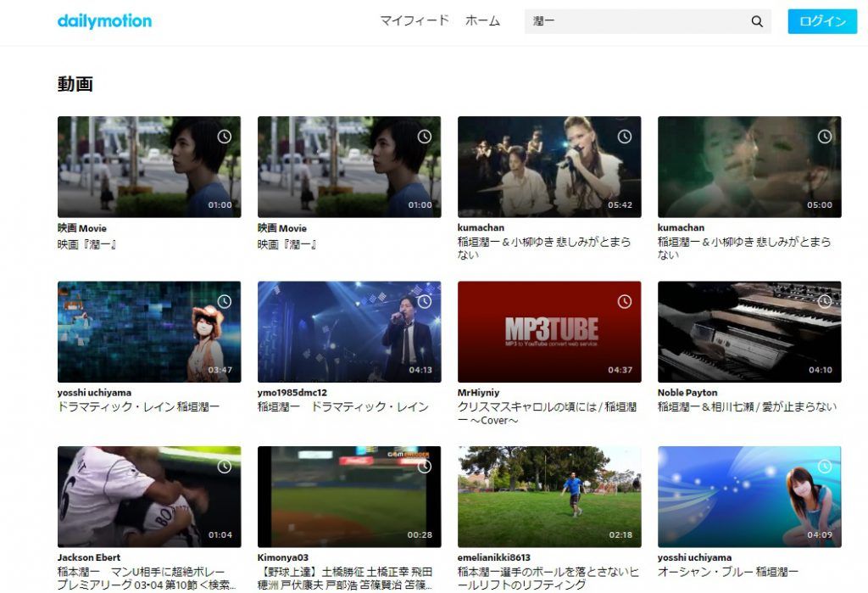
Task: Click watch-later clock on 05:00 kumachan video
Action: click(x=825, y=137)
